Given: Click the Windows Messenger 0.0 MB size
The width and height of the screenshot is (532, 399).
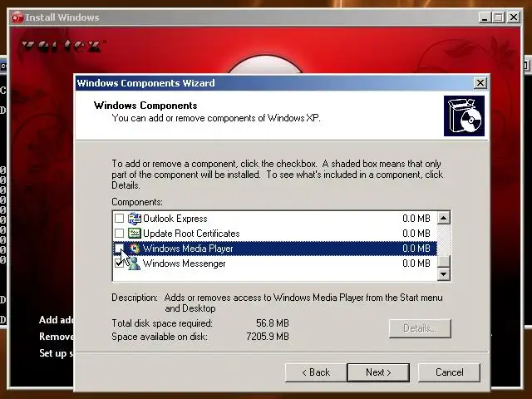Looking at the screenshot, I should coord(416,264).
